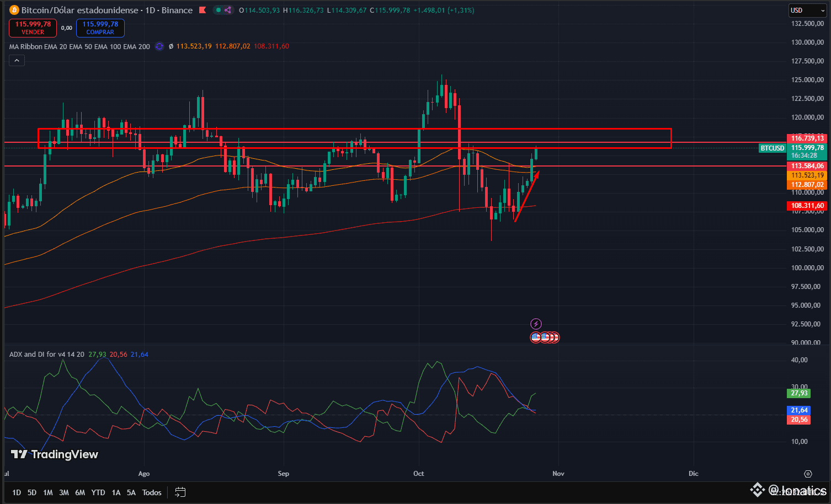Click the Sep label on time axis
Image resolution: width=831 pixels, height=504 pixels.
pyautogui.click(x=284, y=474)
